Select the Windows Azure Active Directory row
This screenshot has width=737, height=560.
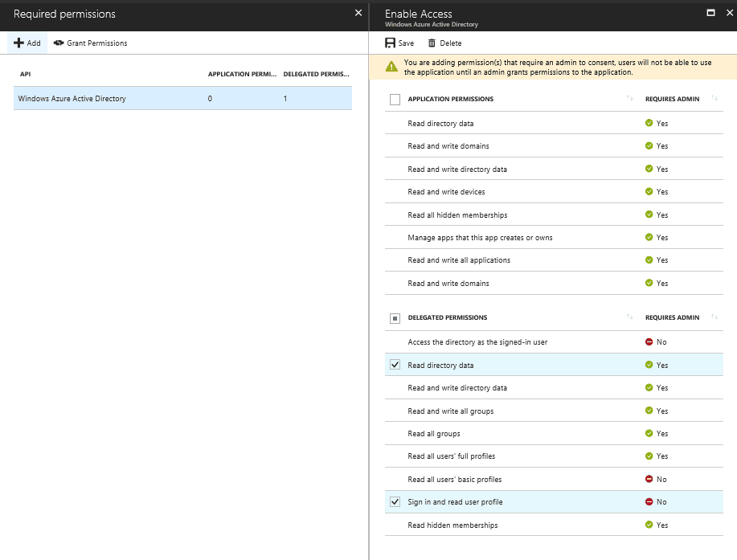pos(182,99)
